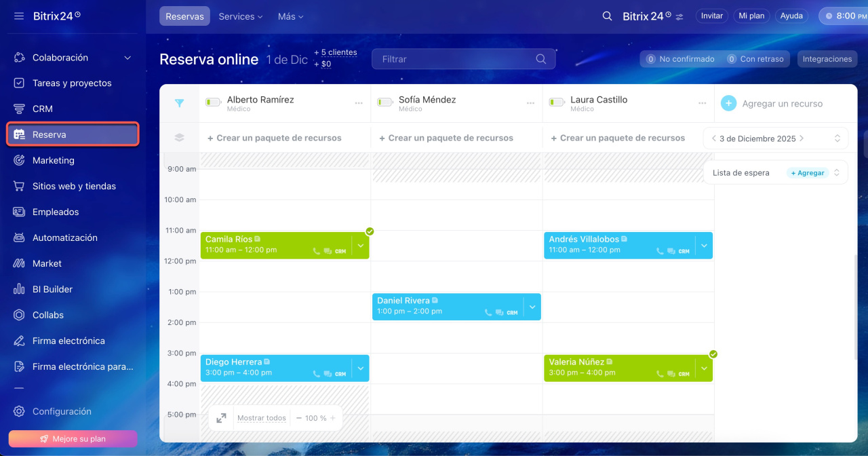This screenshot has width=868, height=456.
Task: Click the Integraciones button
Action: (x=827, y=59)
